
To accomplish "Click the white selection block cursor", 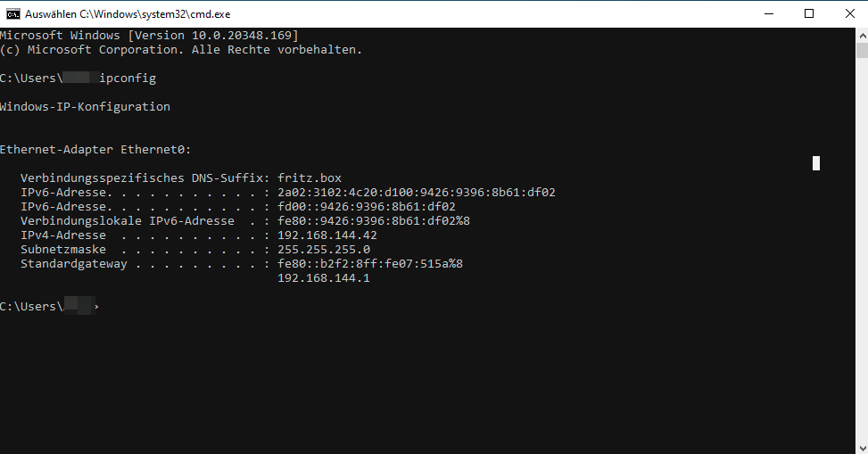I will (x=816, y=163).
